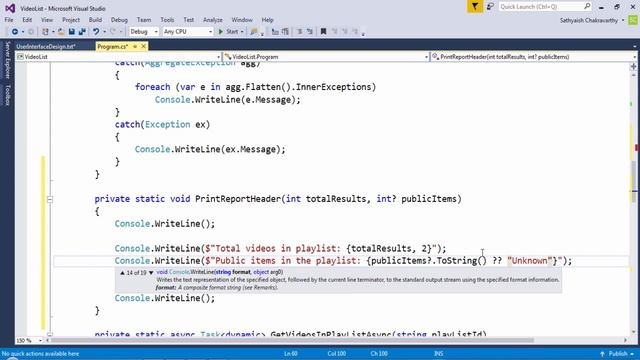Click the Open File folder icon

[x=61, y=31]
